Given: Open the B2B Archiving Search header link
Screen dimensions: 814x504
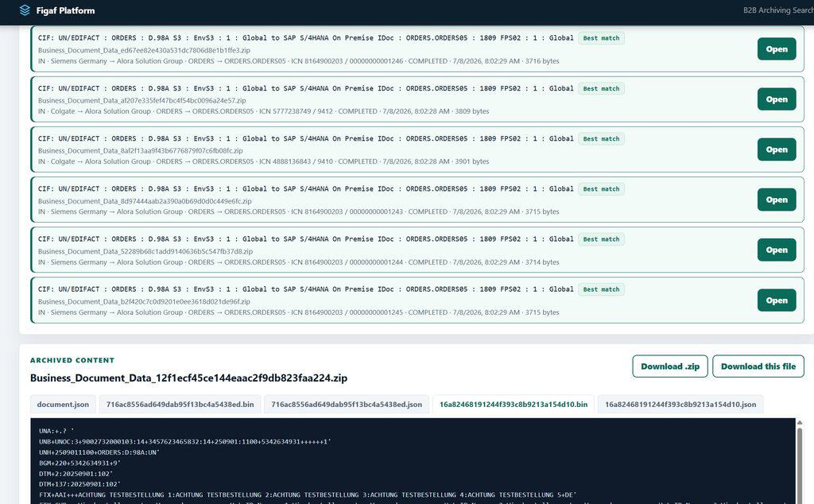Looking at the screenshot, I should point(778,10).
